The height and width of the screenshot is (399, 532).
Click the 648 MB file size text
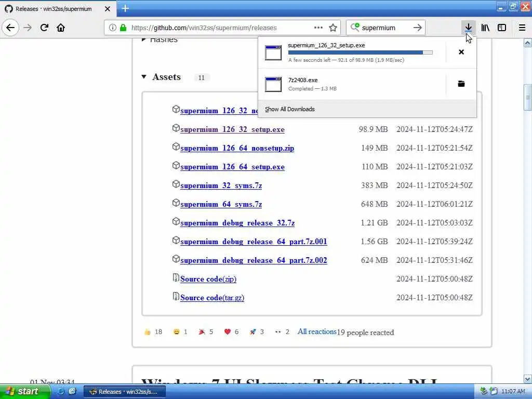pos(374,204)
